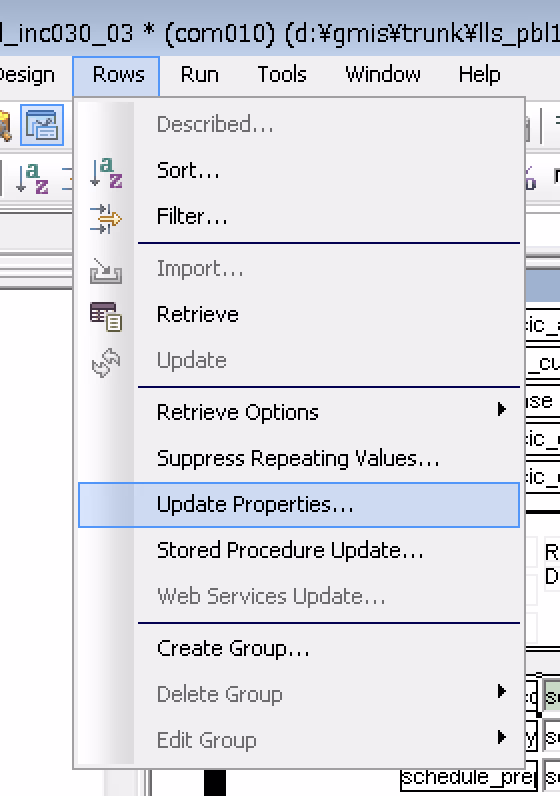Click the Update arrows icon in the menu
Image resolution: width=560 pixels, height=796 pixels.
point(106,362)
